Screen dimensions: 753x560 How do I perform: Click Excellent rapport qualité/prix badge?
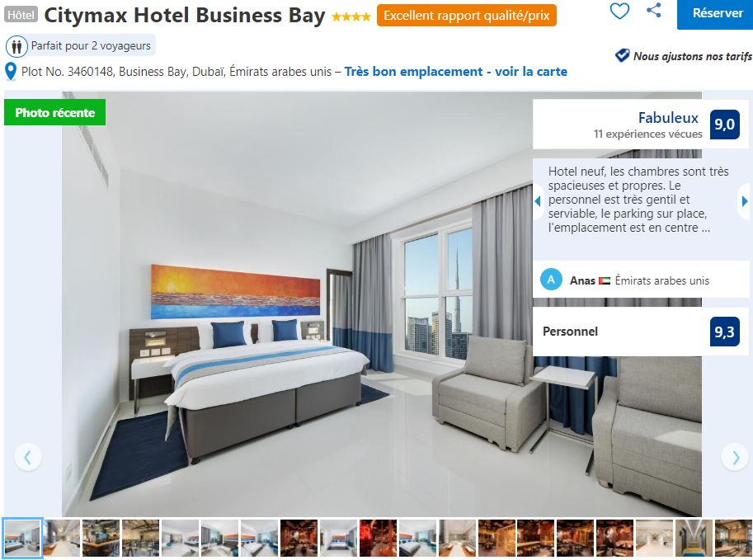466,16
